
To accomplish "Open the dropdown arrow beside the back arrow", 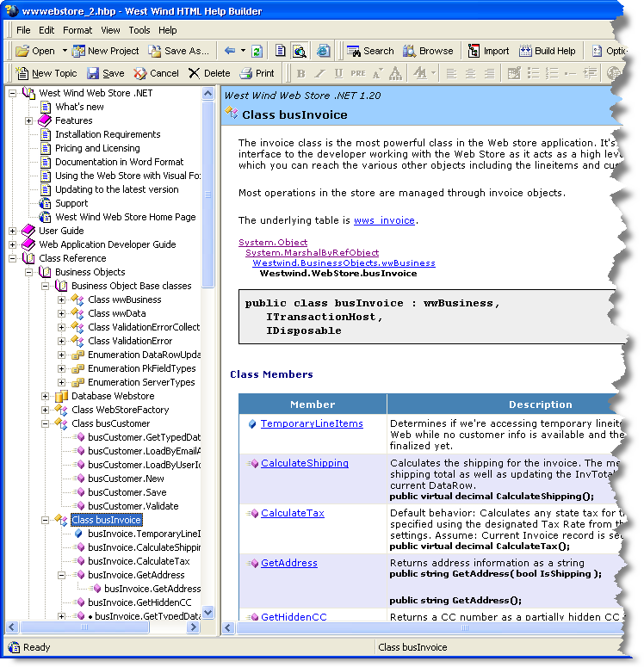I will coord(243,51).
